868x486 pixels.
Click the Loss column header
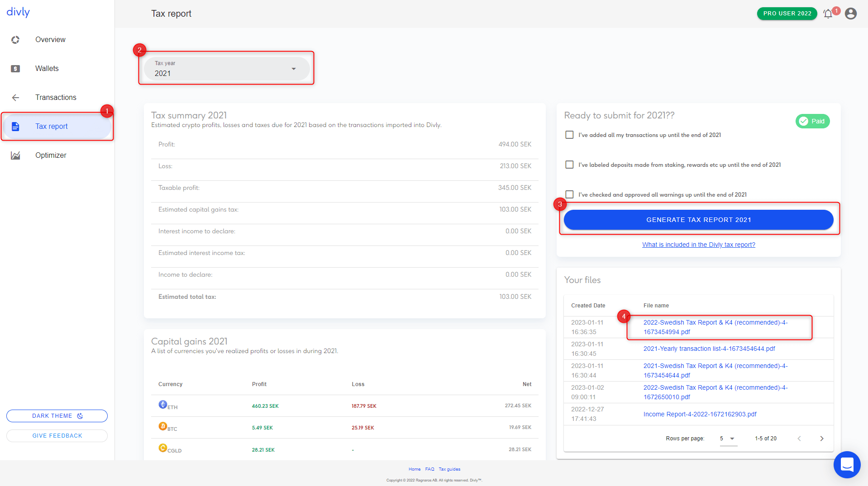point(358,384)
